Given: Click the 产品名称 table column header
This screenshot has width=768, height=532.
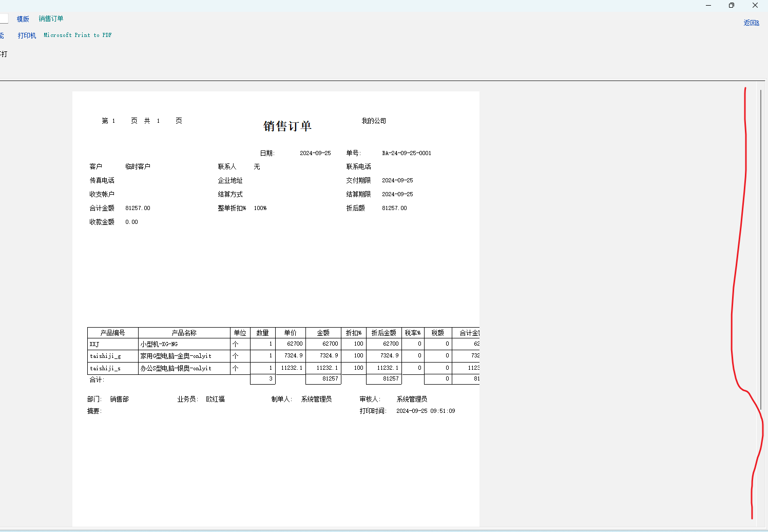Looking at the screenshot, I should click(x=184, y=333).
